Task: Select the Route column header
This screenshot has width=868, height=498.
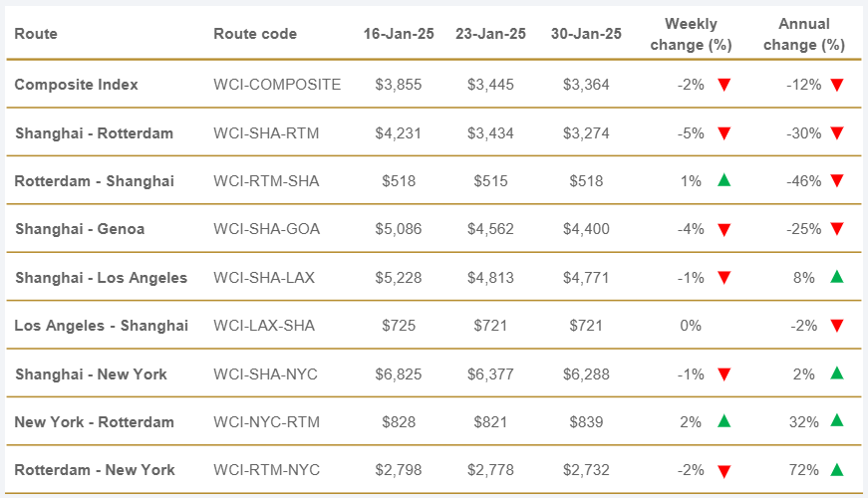Action: pos(36,34)
